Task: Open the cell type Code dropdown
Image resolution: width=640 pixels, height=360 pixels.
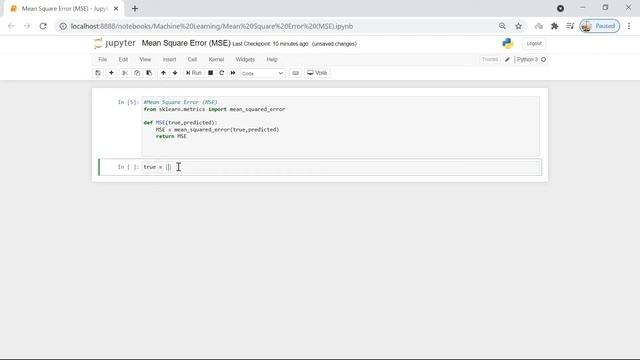Action: click(x=262, y=73)
